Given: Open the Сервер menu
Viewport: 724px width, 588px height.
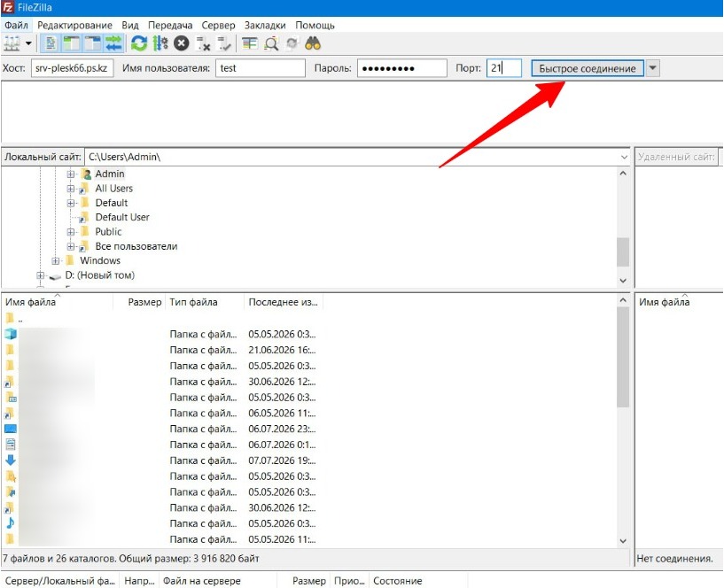Looking at the screenshot, I should point(218,26).
